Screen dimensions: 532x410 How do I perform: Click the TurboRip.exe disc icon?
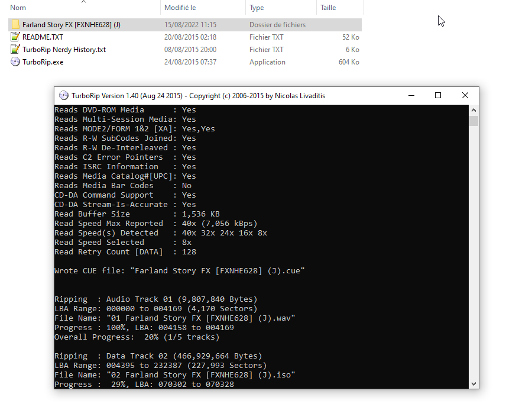tap(15, 62)
